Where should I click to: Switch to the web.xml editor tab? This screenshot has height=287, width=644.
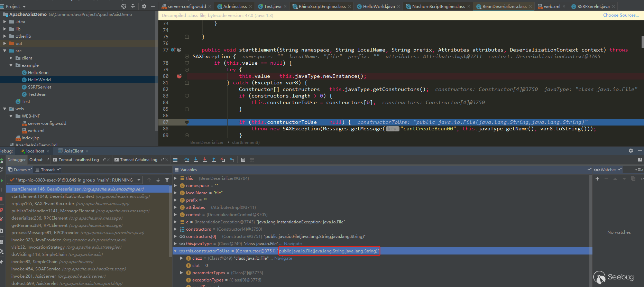(x=551, y=6)
